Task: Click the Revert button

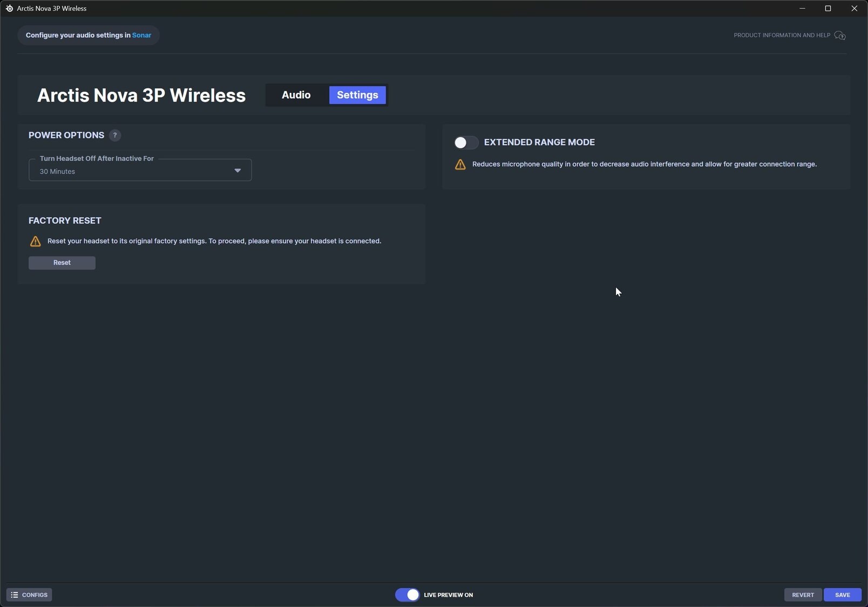Action: click(x=803, y=595)
